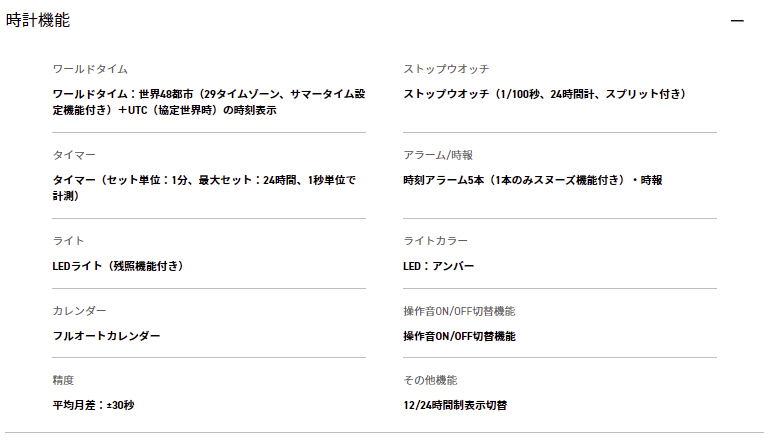
Task: Collapse the 時計機能 section with minus icon
Action: pos(737,21)
